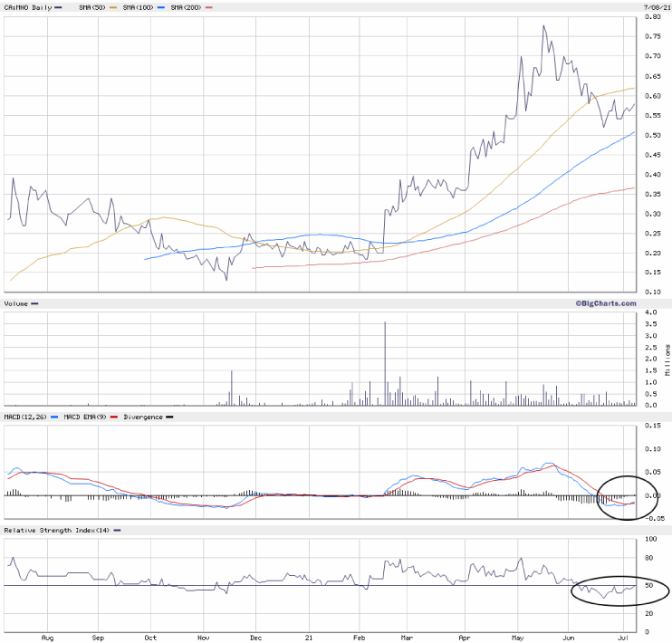Click the 0.75 price axis label
This screenshot has height=643, width=672.
[651, 36]
